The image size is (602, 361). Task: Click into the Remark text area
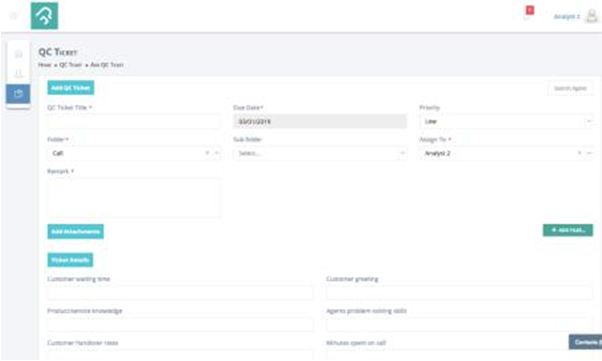134,198
